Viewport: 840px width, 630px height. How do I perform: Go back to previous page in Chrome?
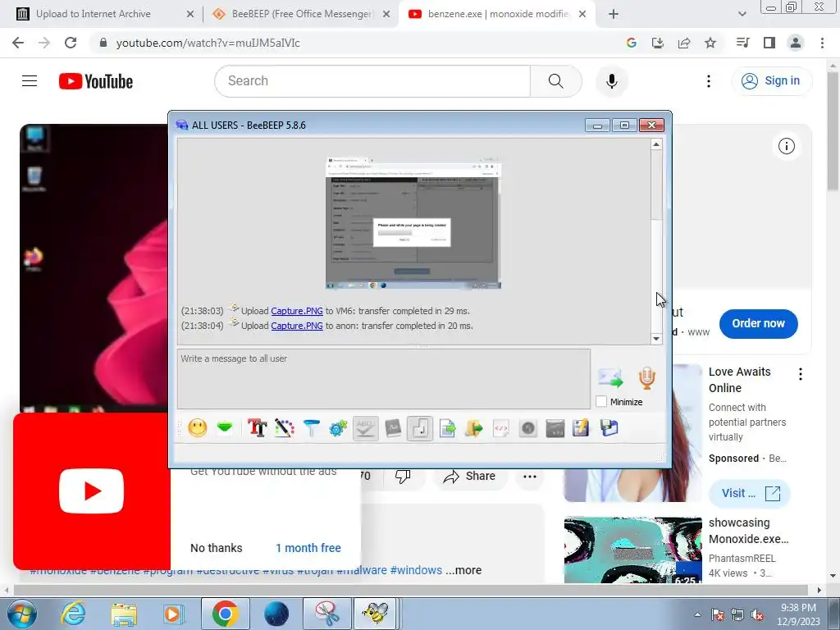tap(18, 43)
